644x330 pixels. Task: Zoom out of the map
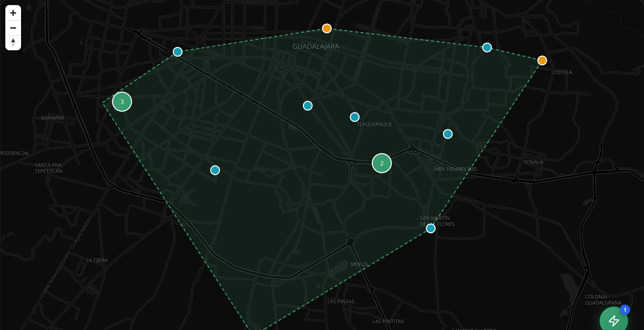coord(13,28)
